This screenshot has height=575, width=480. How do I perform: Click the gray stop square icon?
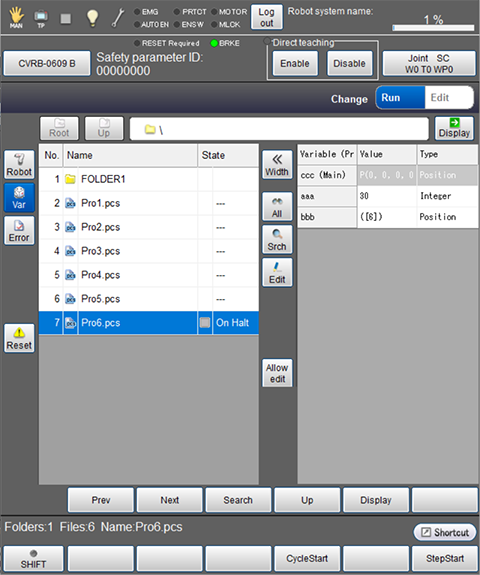point(66,18)
